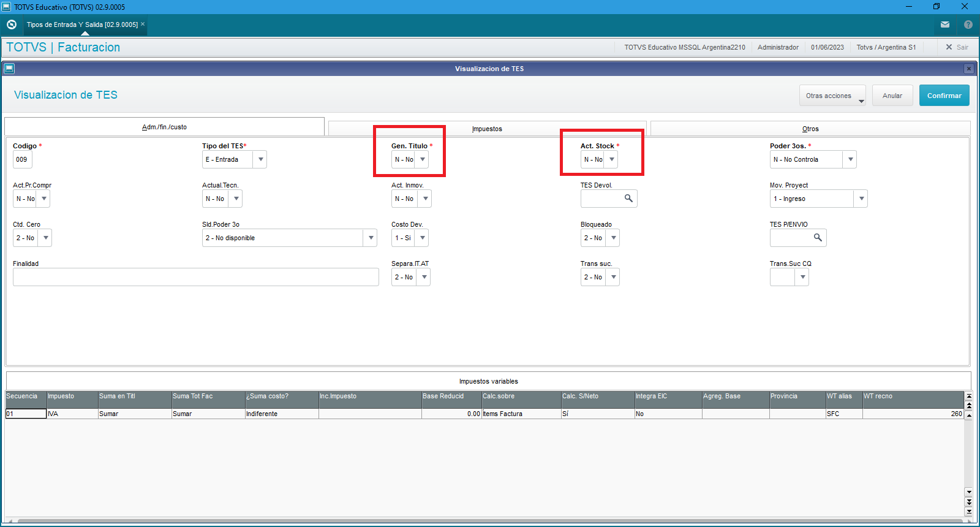Click the TES P/ENVIO input field
980x527 pixels.
pos(798,238)
